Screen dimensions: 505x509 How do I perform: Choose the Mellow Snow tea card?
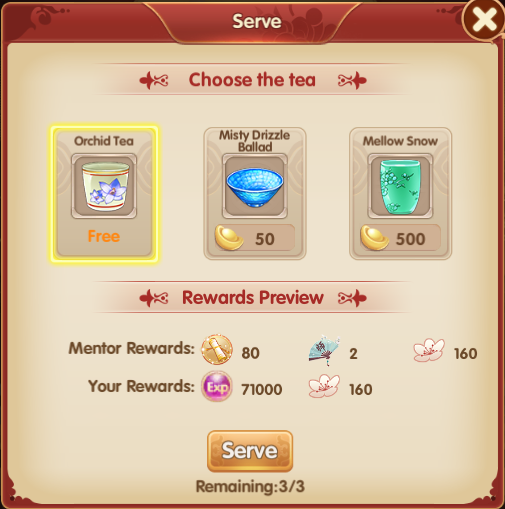(401, 193)
